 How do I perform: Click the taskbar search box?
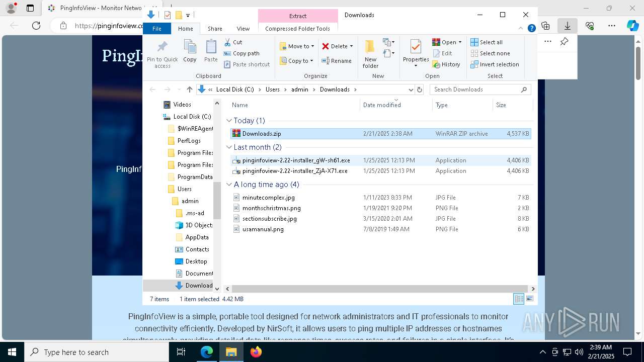point(97,352)
